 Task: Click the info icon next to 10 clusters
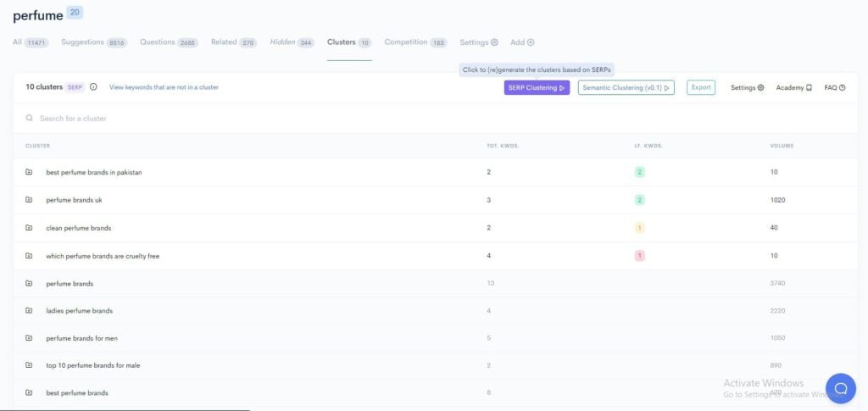coord(93,86)
